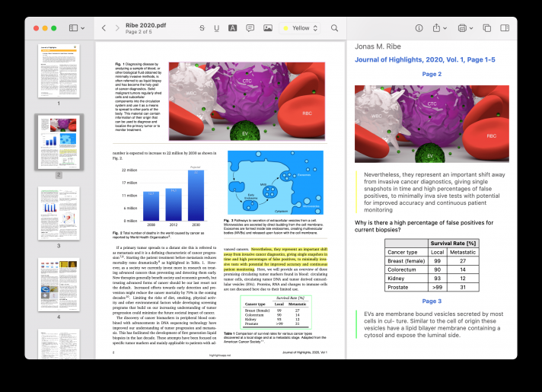This screenshot has height=392, width=542.
Task: Click the yellow highlighted text in document
Action: (276, 259)
